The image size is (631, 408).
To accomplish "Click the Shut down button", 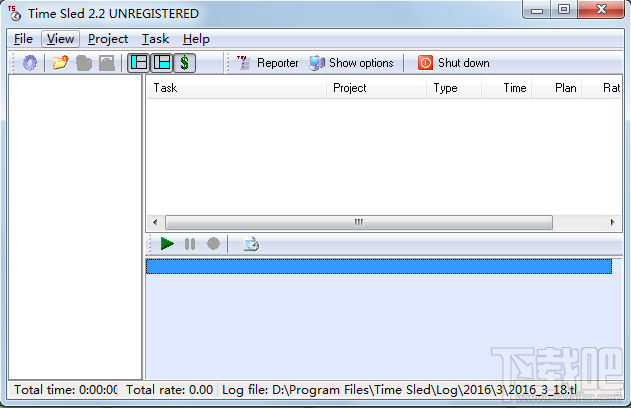I will point(454,63).
